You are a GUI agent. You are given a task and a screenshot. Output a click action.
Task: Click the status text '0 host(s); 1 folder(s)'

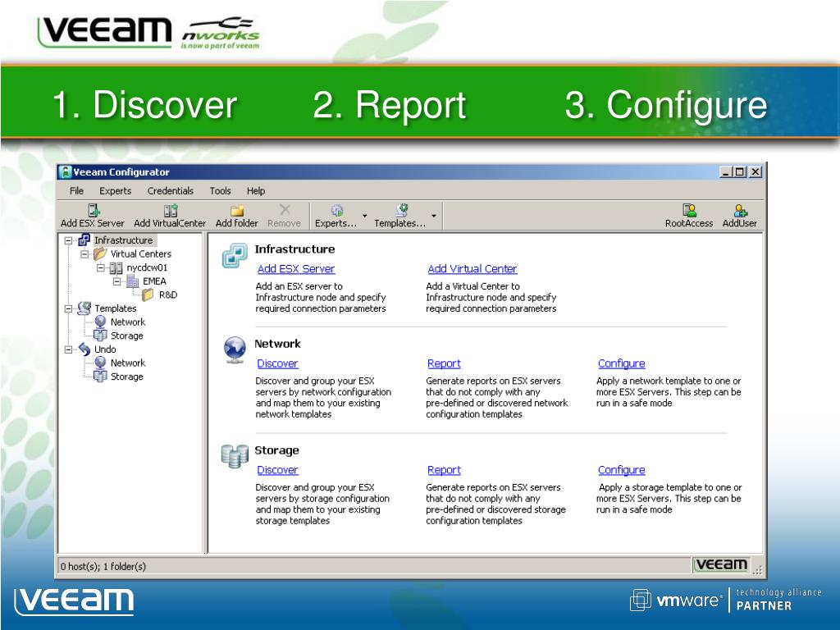point(103,566)
